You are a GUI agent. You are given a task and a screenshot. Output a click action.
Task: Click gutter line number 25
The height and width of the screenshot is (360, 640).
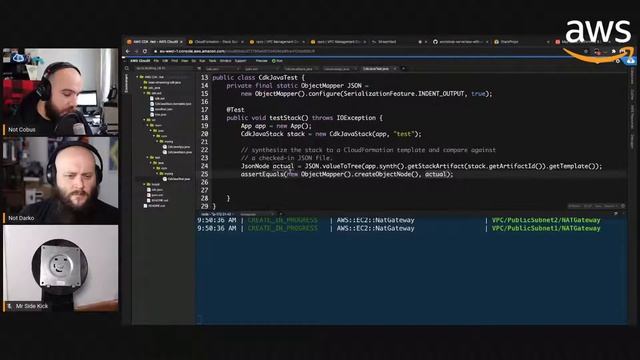pyautogui.click(x=204, y=174)
